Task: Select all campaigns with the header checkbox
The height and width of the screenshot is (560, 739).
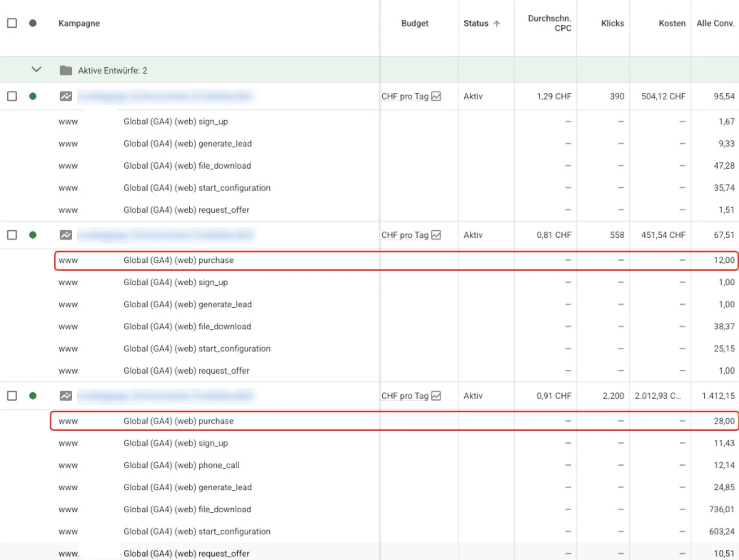Action: tap(12, 23)
